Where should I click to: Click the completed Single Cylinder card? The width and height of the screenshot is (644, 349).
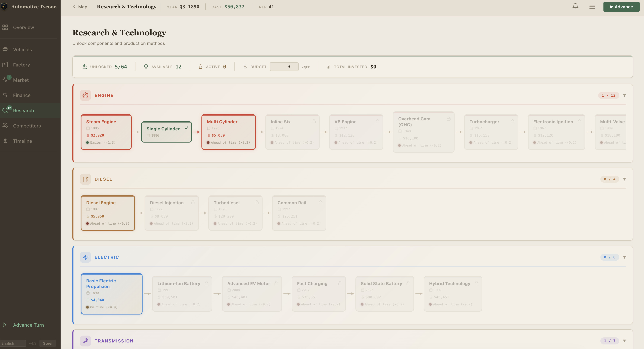click(x=167, y=132)
